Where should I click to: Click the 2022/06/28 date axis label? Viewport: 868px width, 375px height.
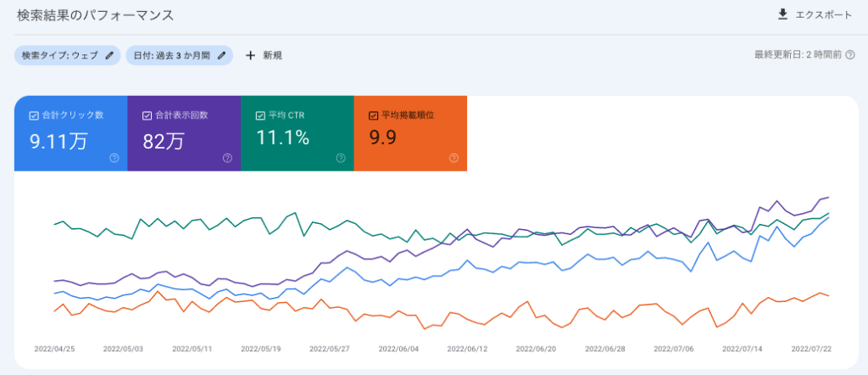point(605,349)
